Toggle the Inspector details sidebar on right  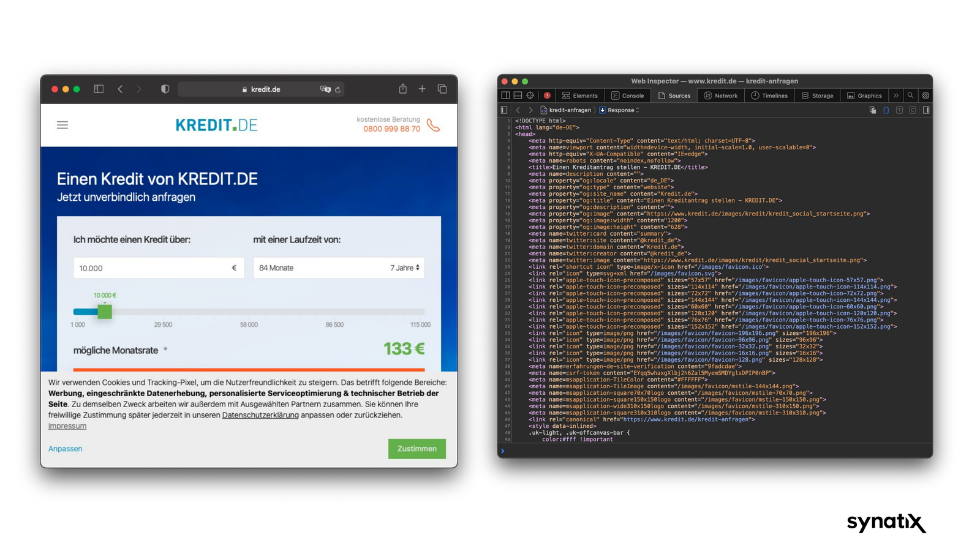pos(926,110)
